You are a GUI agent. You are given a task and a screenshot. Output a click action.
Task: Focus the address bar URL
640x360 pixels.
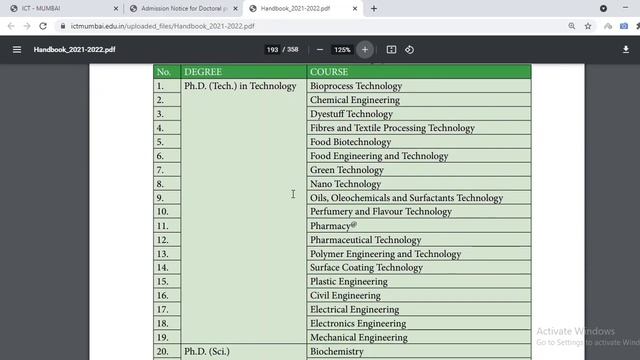pos(162,26)
